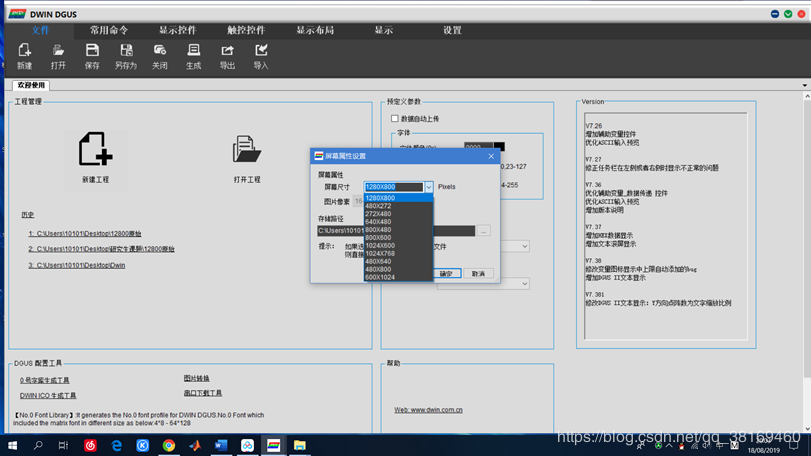The width and height of the screenshot is (811, 456).
Task: Choose 480X800 in the resolution list
Action: point(398,269)
